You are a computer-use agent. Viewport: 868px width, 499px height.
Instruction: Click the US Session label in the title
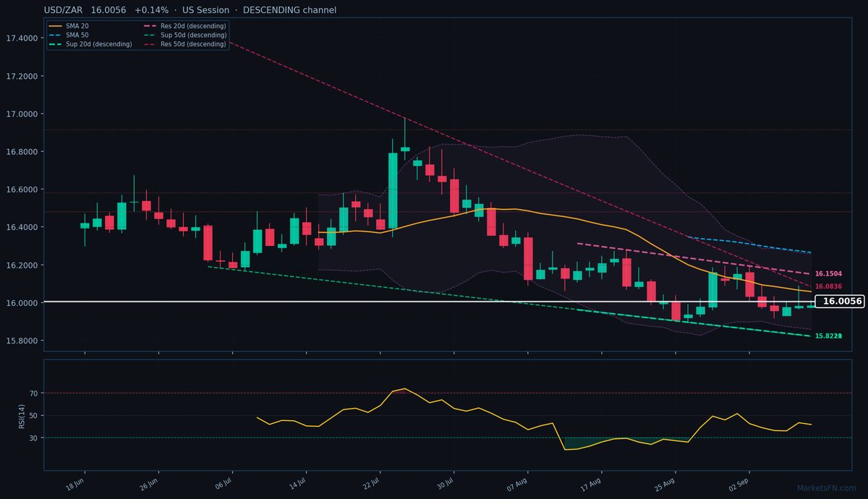[x=205, y=10]
